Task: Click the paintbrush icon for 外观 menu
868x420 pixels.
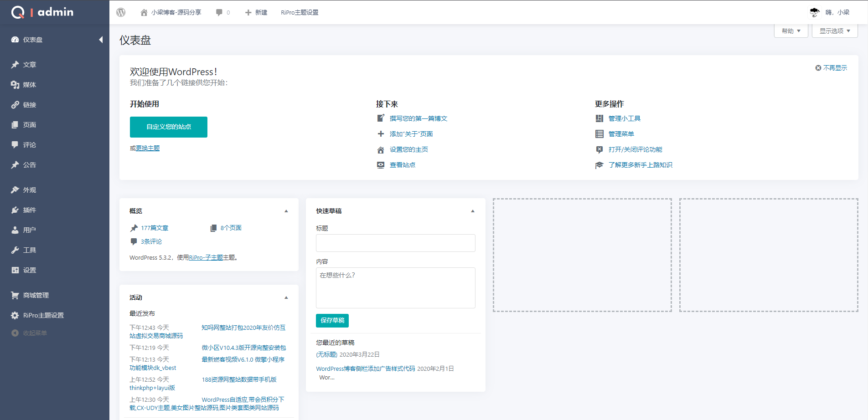Action: click(x=15, y=190)
